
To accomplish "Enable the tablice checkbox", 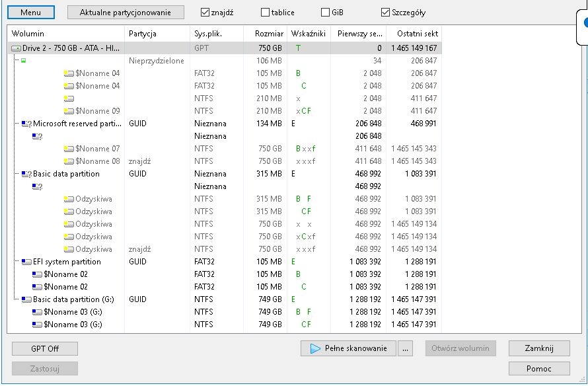I will pos(265,13).
